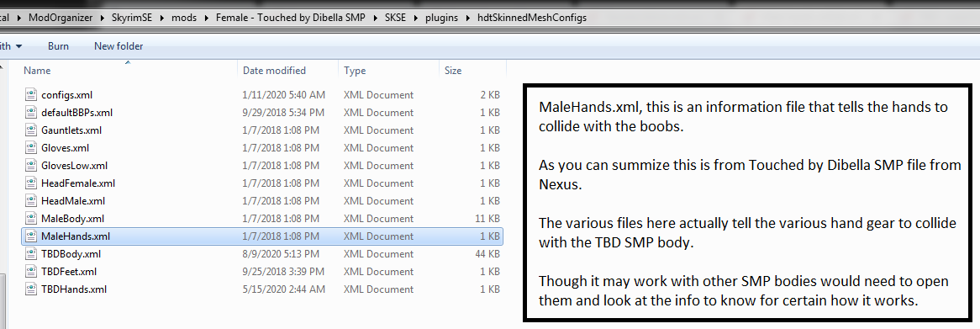980x329 pixels.
Task: Select the TBDBody.xml file name
Action: [x=71, y=254]
